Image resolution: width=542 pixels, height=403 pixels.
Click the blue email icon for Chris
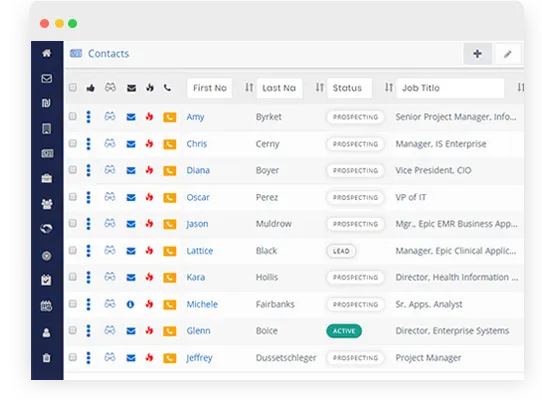[x=131, y=144]
